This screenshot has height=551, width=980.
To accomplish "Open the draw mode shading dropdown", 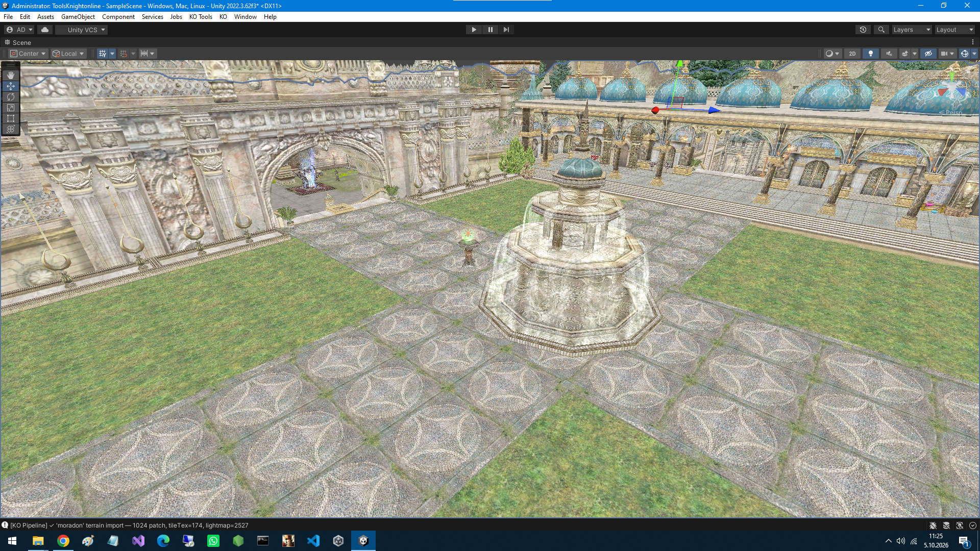I will pyautogui.click(x=832, y=54).
